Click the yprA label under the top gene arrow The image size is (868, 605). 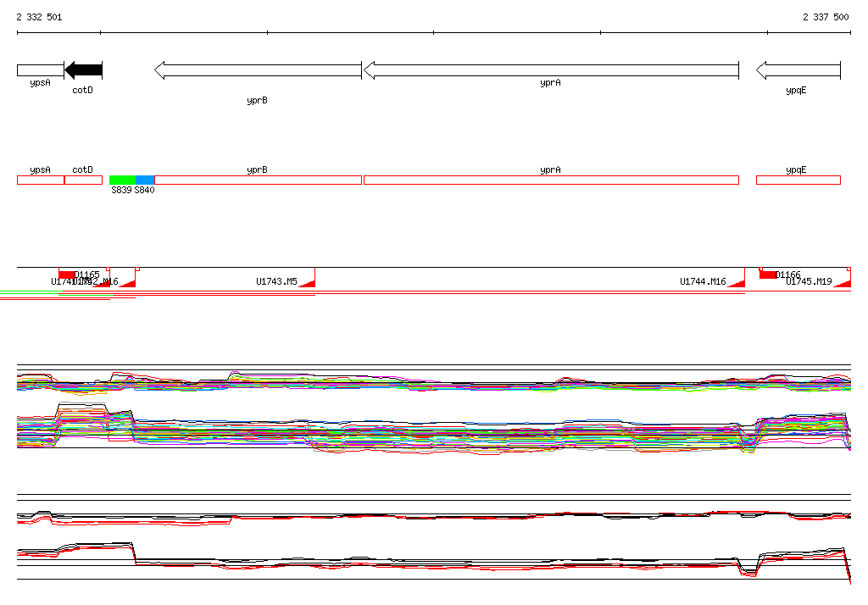[x=550, y=82]
